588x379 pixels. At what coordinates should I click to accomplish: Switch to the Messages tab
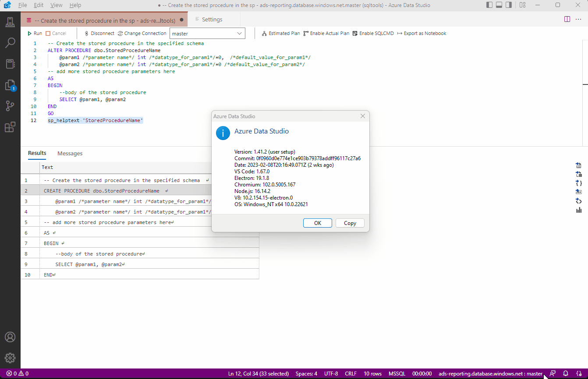70,153
